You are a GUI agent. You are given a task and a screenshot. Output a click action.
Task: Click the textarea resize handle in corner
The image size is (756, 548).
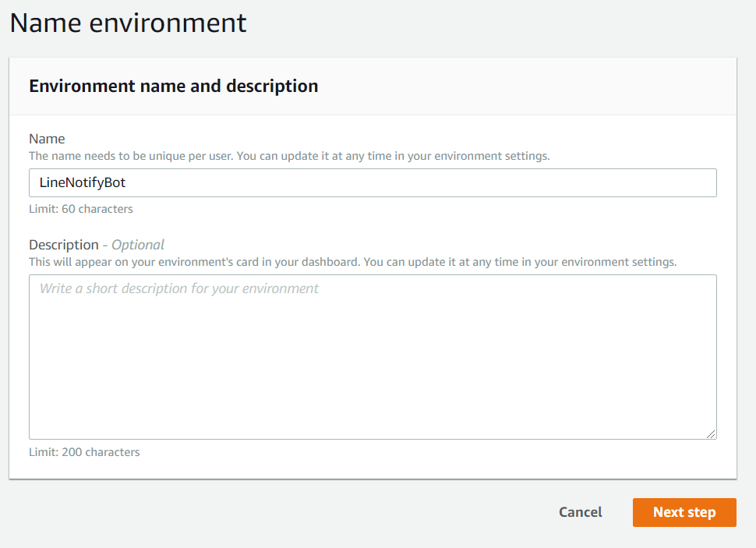pyautogui.click(x=711, y=433)
